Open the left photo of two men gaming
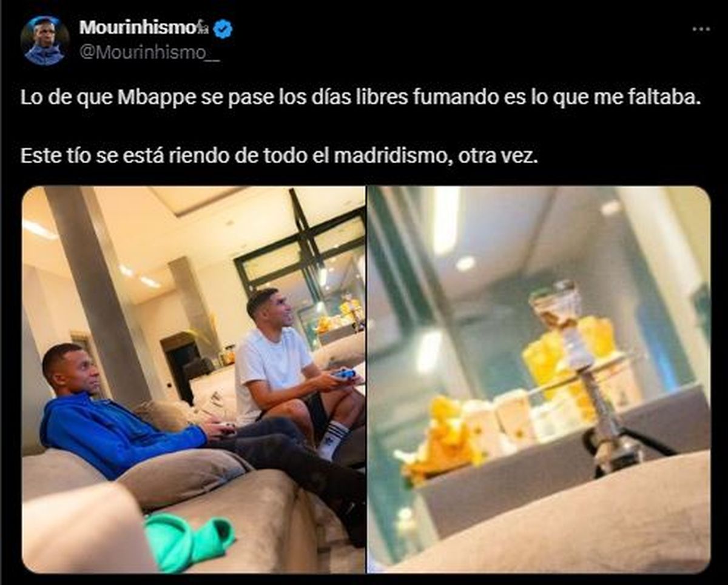 pyautogui.click(x=194, y=379)
